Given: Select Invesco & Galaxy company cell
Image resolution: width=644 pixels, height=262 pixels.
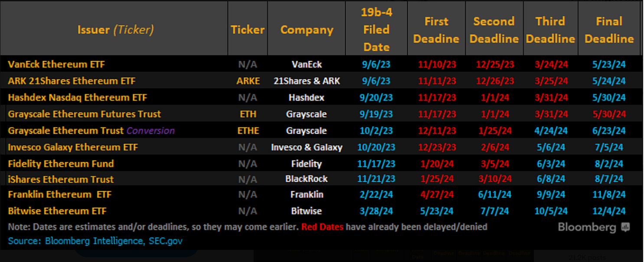Looking at the screenshot, I should 306,147.
